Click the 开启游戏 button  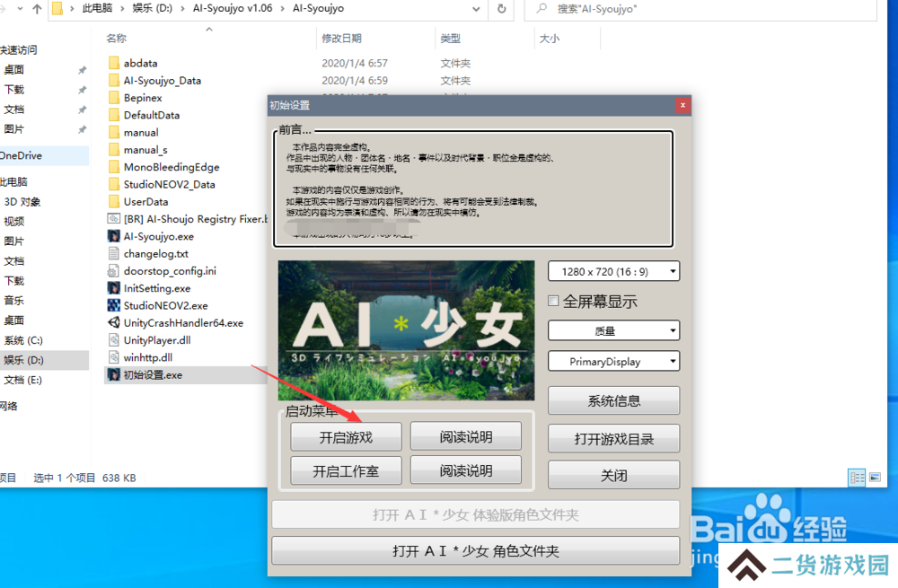tap(346, 437)
